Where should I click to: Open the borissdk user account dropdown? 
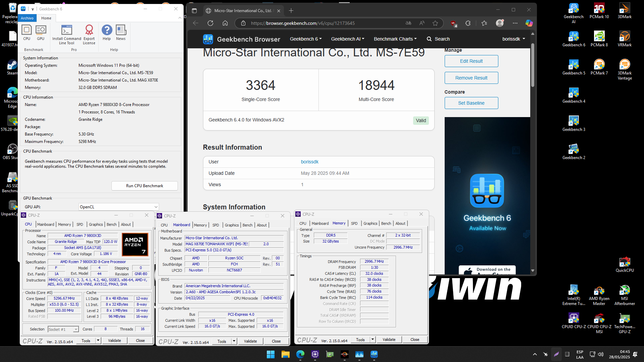(x=513, y=39)
